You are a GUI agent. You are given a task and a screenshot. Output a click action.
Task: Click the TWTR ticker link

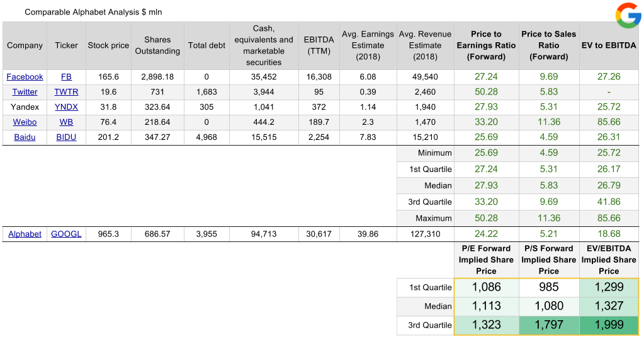click(x=66, y=92)
